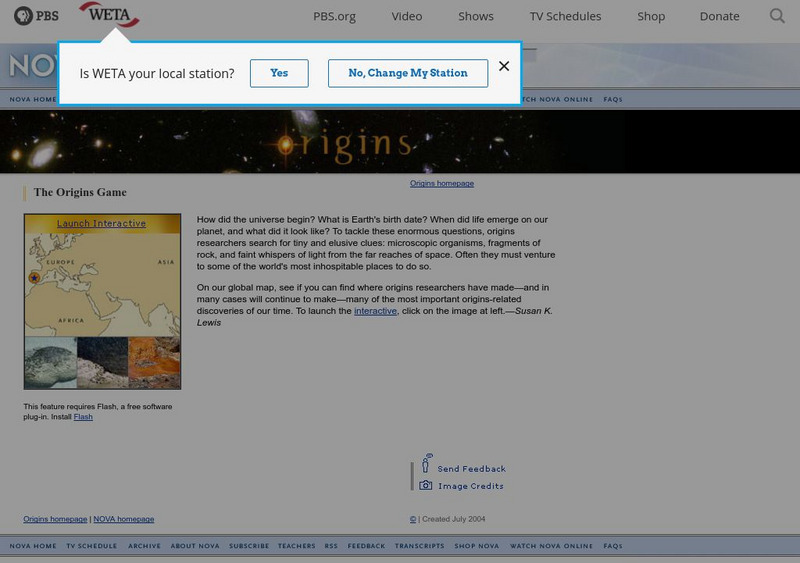
Task: Click Shop NOVA in footer bar
Action: 477,546
